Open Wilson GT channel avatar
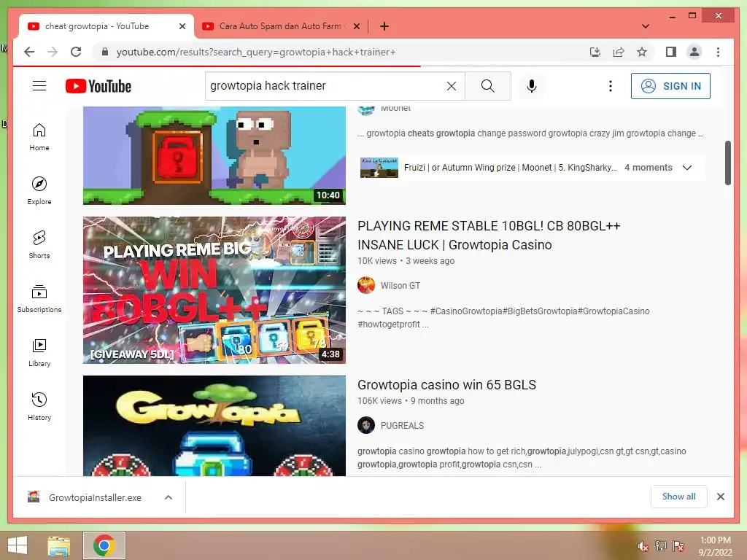The width and height of the screenshot is (747, 560). tap(366, 285)
